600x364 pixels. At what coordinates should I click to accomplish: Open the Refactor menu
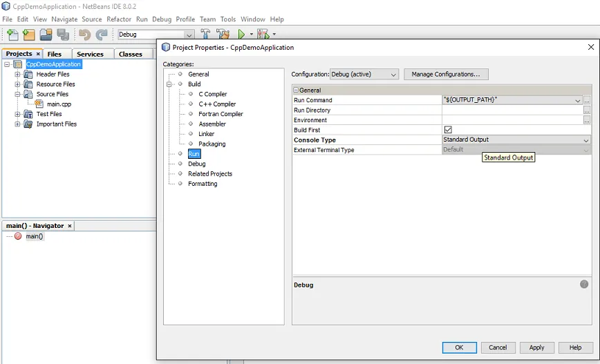pos(119,19)
